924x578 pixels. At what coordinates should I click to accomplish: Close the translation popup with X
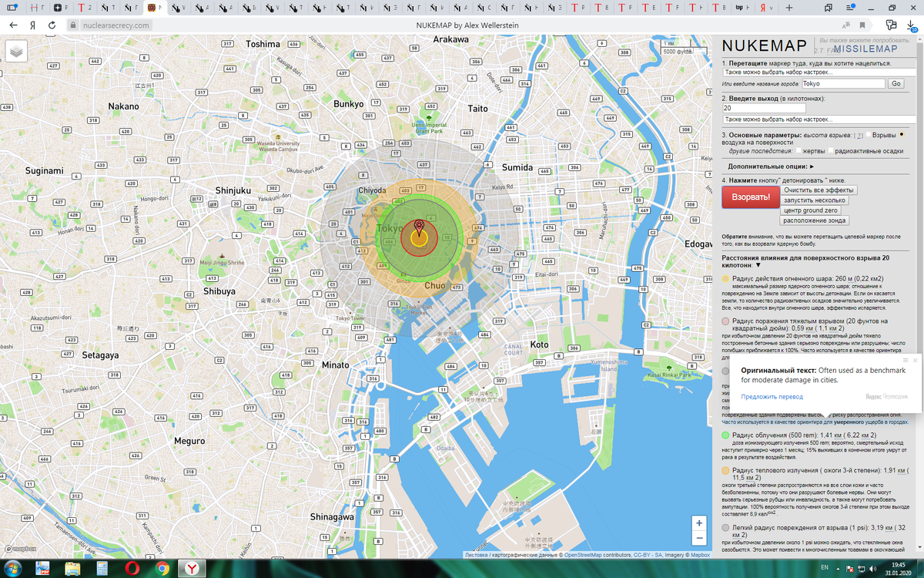[x=915, y=360]
